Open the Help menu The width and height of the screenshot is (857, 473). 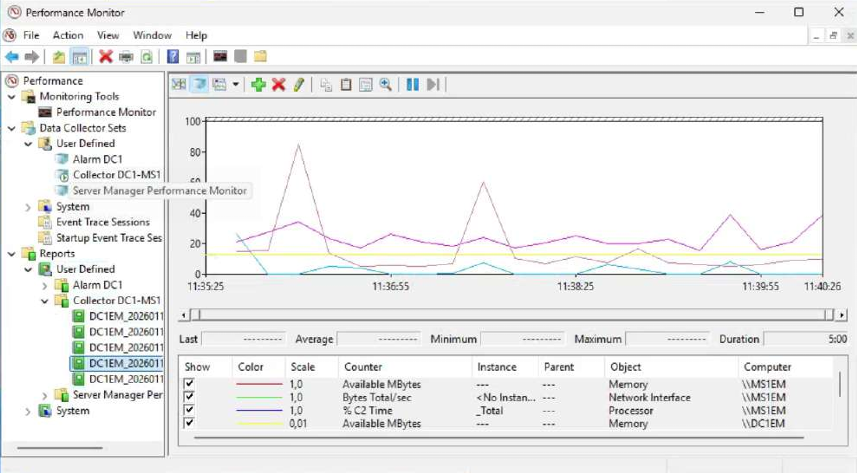[196, 35]
